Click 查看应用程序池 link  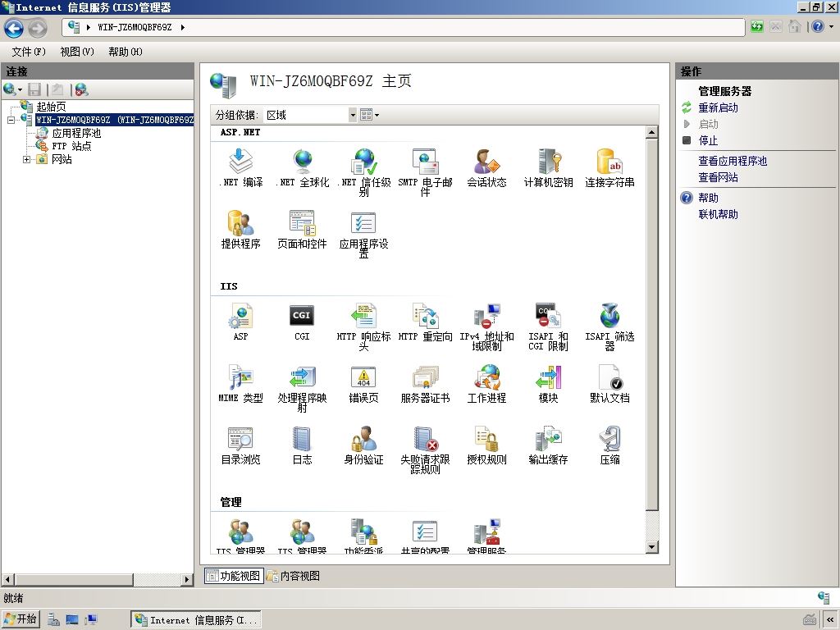pos(733,161)
